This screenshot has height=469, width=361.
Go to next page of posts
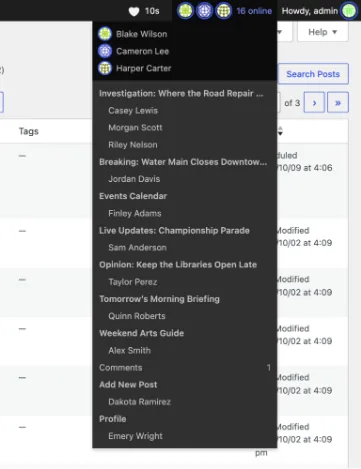(314, 103)
